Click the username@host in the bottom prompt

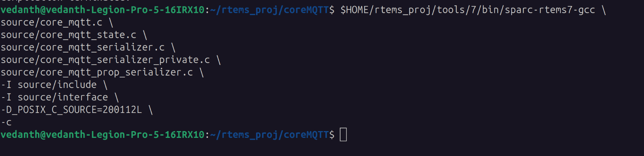tap(102, 135)
